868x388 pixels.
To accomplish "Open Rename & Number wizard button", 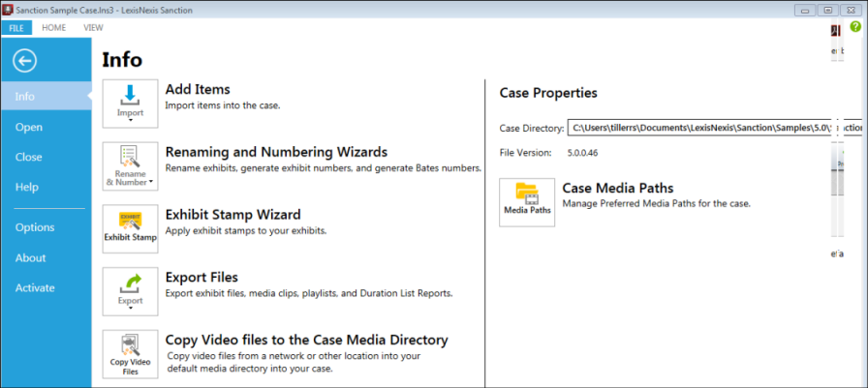I will click(130, 166).
